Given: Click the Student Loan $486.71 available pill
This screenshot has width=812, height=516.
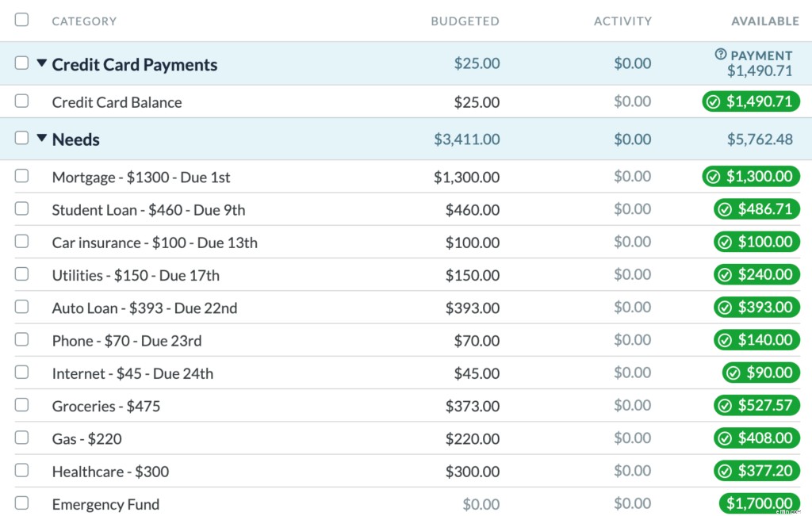Looking at the screenshot, I should tap(755, 209).
